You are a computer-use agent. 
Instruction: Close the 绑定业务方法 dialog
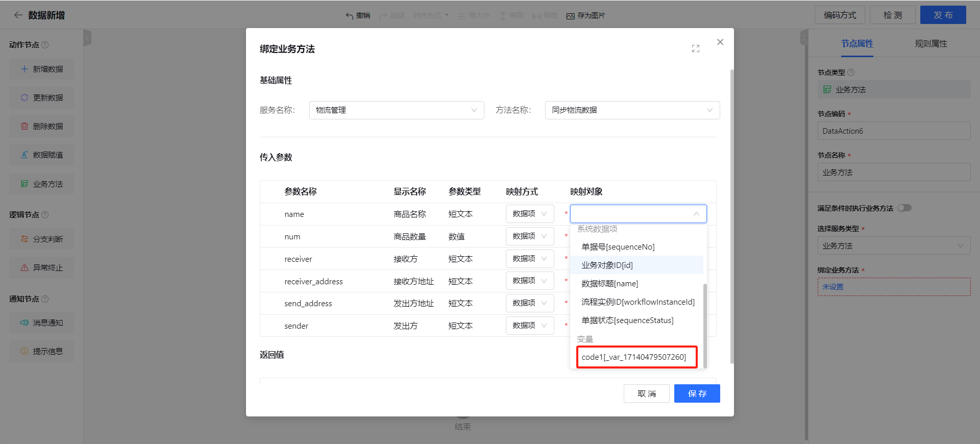[720, 42]
